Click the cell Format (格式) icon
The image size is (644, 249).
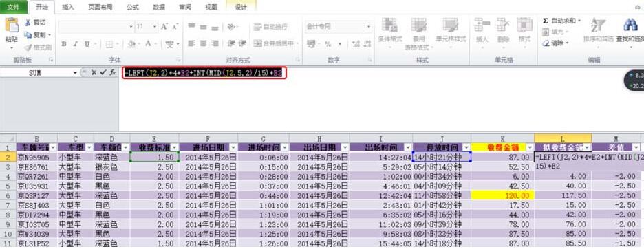pyautogui.click(x=524, y=25)
